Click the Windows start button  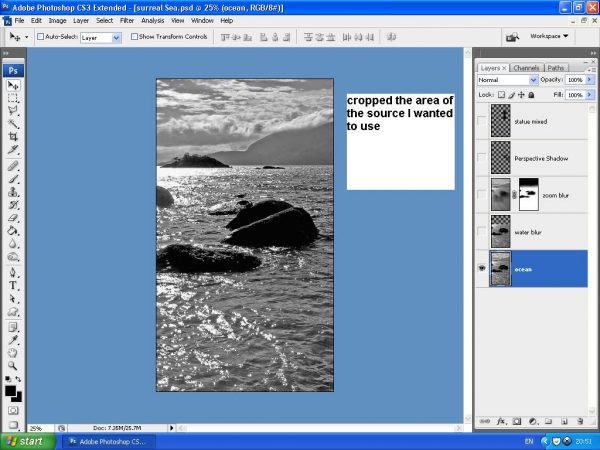(28, 442)
